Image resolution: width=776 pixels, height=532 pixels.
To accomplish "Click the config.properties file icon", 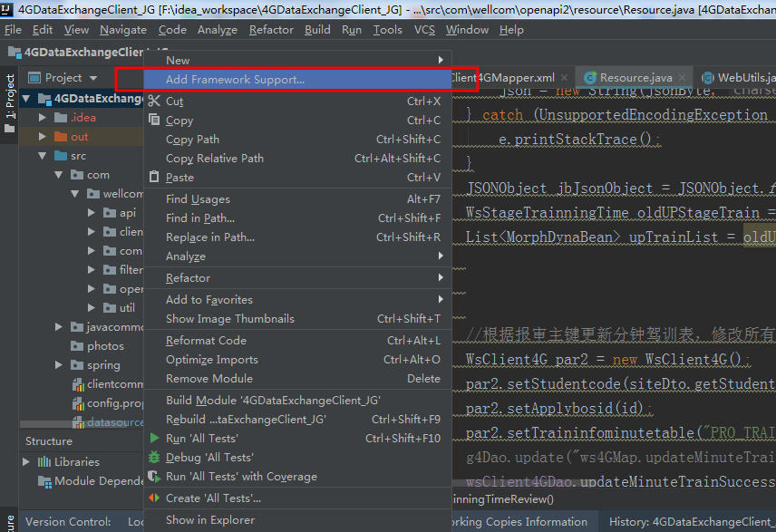I will pyautogui.click(x=78, y=403).
